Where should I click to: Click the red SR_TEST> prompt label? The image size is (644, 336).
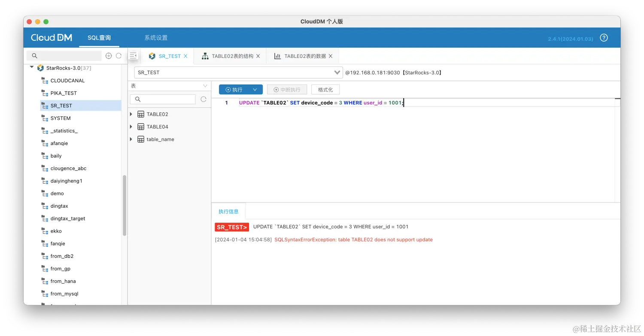[232, 227]
